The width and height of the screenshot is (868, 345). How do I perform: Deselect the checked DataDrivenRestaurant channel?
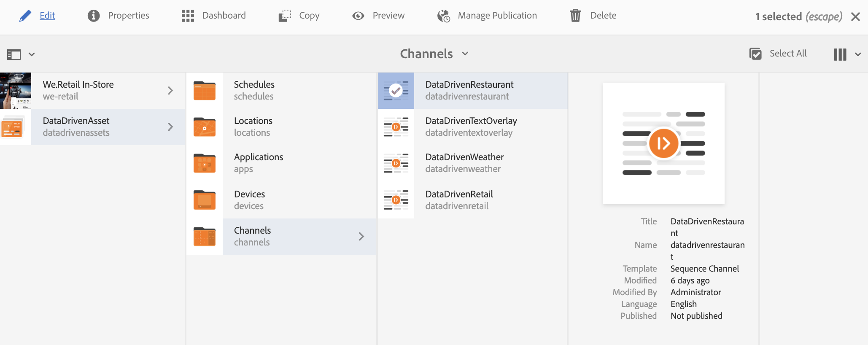coord(396,91)
